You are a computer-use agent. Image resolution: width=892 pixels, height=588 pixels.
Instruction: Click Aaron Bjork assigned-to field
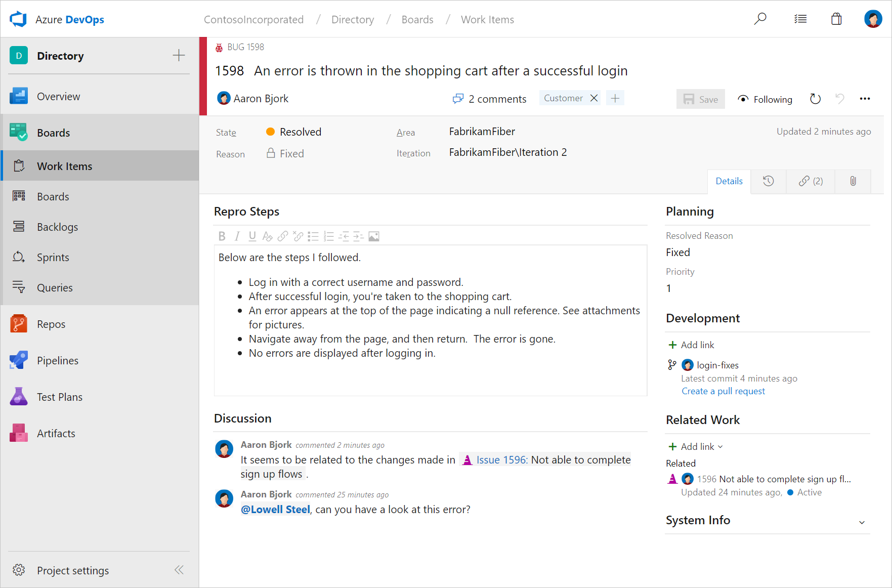(253, 98)
